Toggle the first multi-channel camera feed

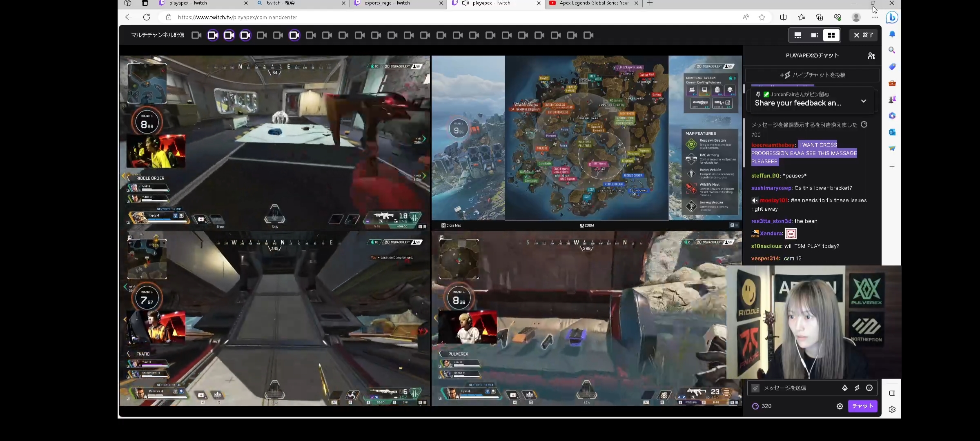tap(196, 35)
